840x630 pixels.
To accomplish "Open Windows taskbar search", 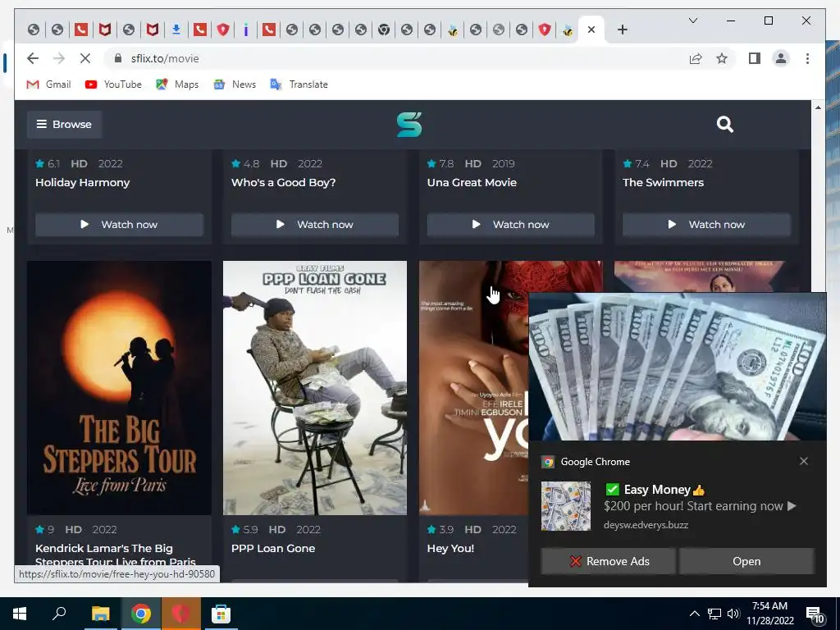I will click(59, 614).
